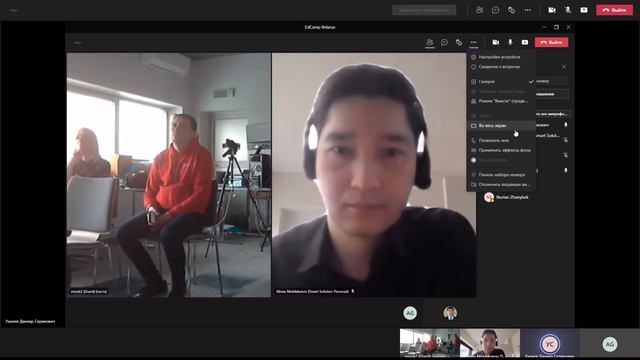Click AG avatar tile in bottom strip

610,343
